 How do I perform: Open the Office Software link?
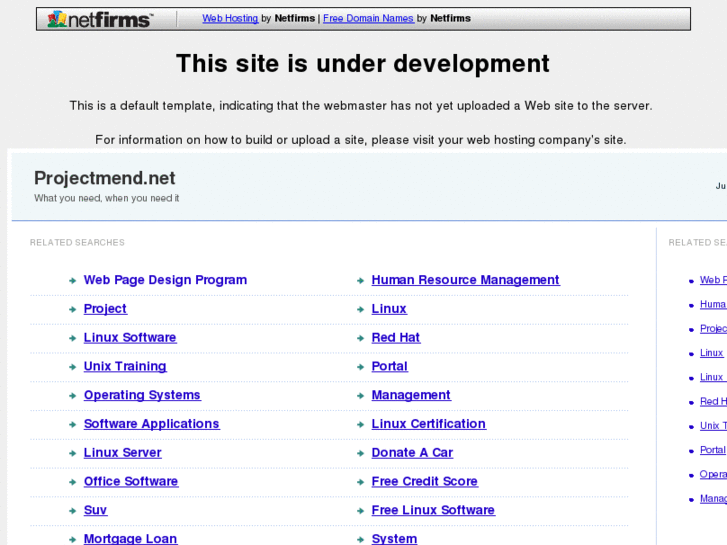click(131, 481)
